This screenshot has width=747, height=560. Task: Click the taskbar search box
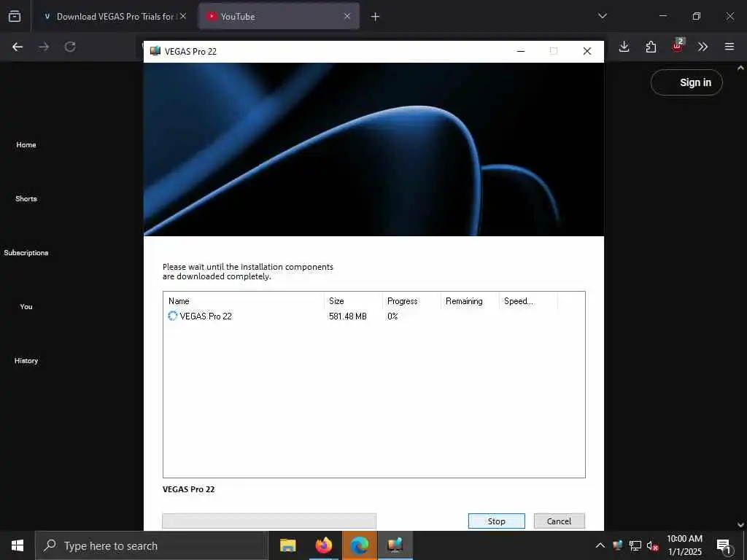152,545
